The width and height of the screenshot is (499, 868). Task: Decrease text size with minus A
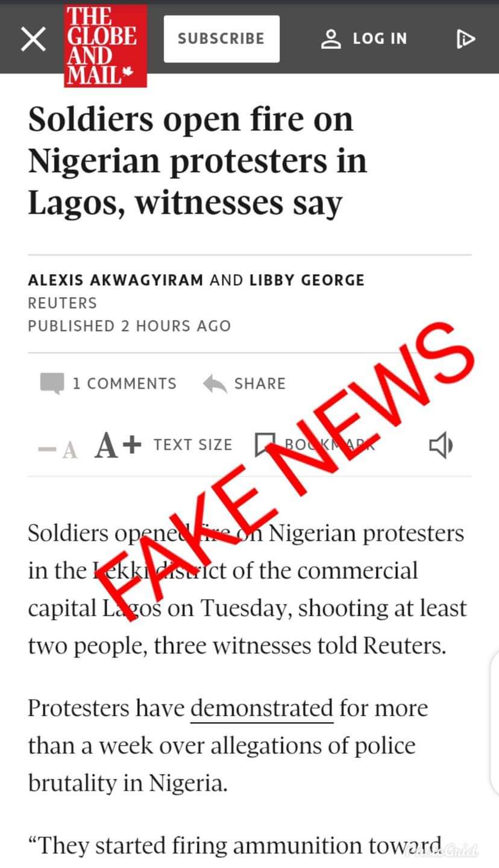[x=57, y=448]
